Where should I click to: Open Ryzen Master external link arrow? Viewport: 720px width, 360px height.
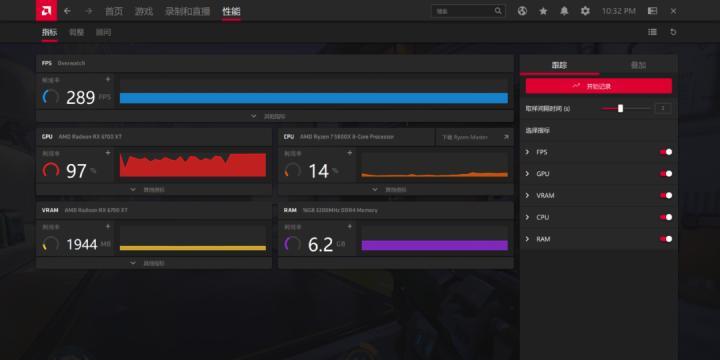tap(506, 137)
